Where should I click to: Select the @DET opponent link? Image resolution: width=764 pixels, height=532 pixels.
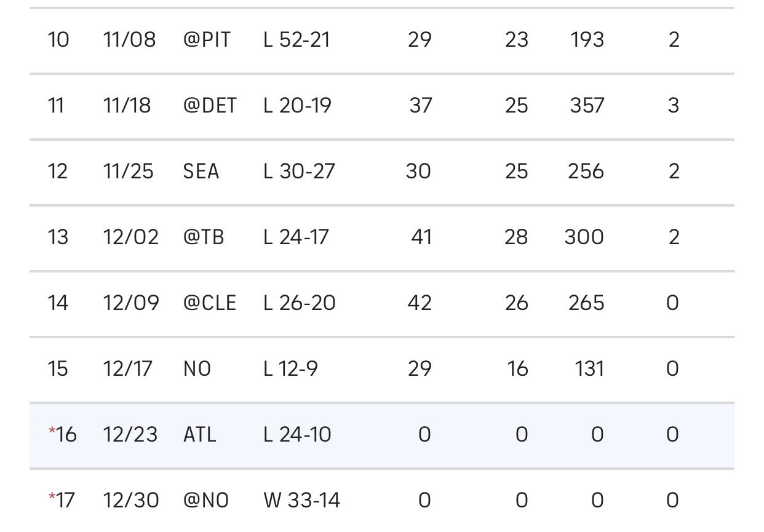(209, 106)
